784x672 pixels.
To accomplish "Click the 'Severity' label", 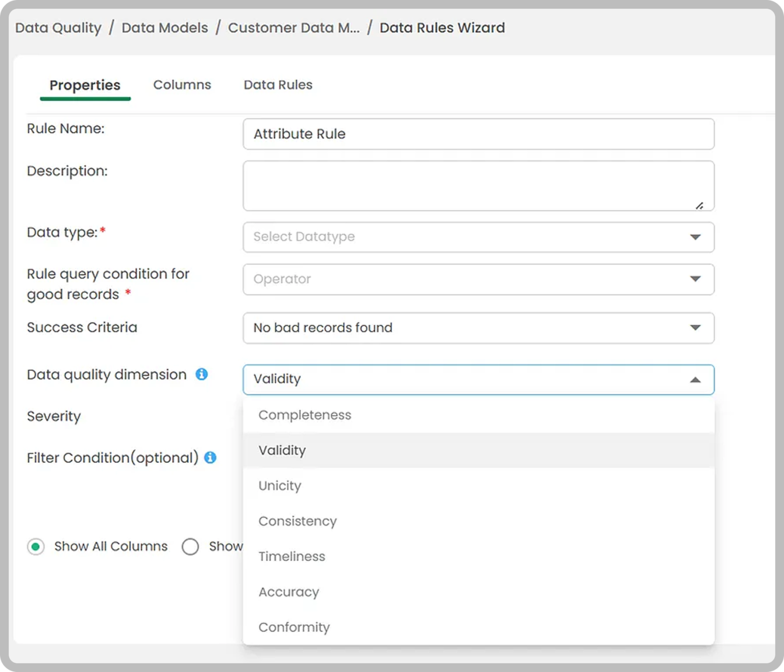I will pyautogui.click(x=54, y=417).
